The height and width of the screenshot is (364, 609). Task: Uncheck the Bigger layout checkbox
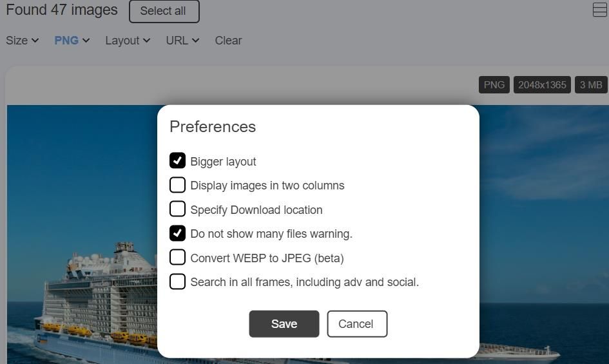coord(177,160)
